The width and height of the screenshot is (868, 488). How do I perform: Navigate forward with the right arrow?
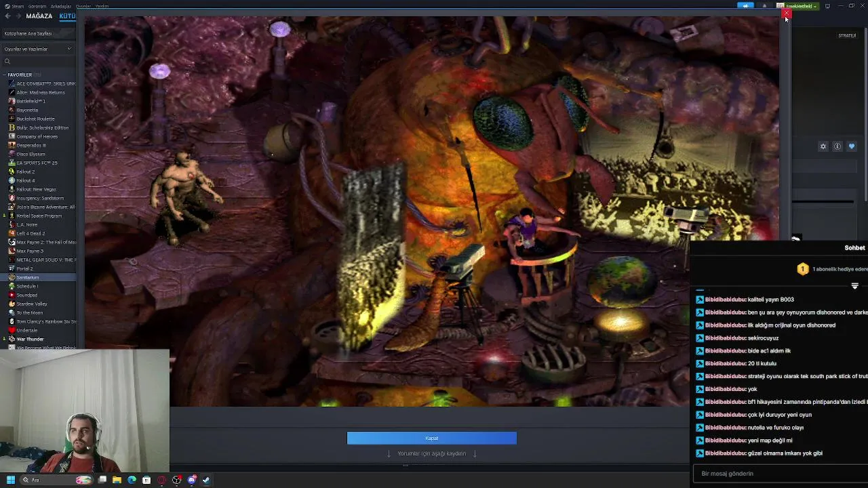click(x=17, y=16)
